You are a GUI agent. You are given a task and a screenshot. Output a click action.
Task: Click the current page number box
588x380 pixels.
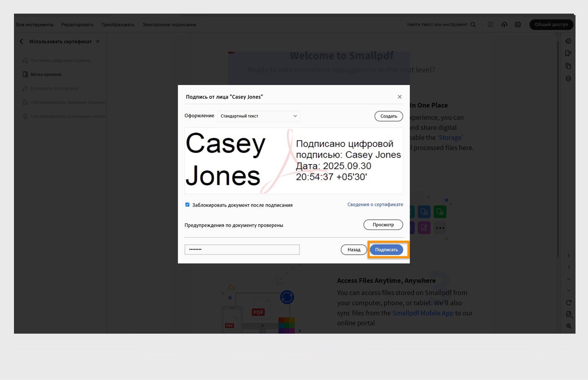pos(569,256)
